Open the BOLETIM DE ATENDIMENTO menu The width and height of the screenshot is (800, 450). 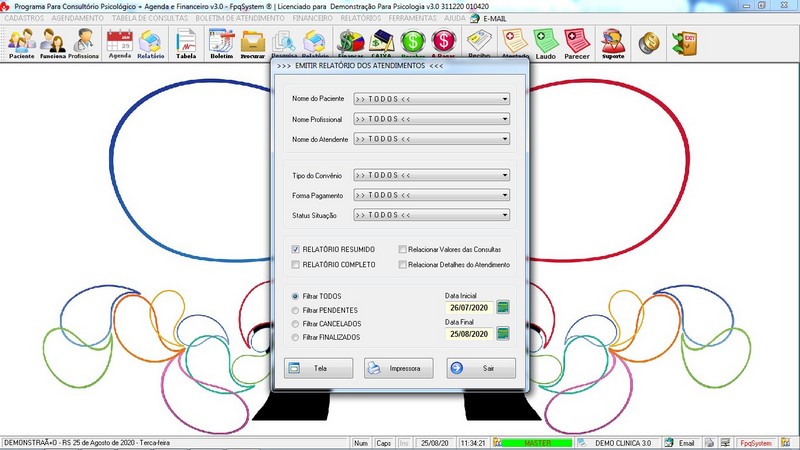point(240,18)
